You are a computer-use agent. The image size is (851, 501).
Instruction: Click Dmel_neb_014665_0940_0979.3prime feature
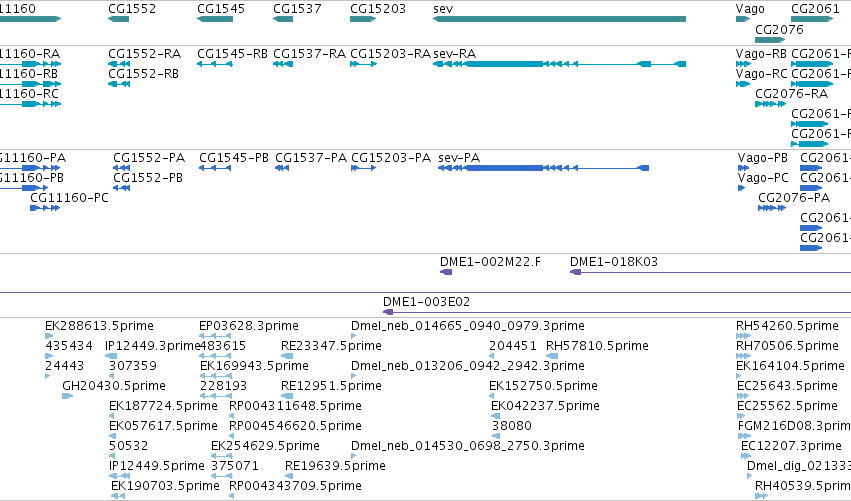pyautogui.click(x=354, y=336)
